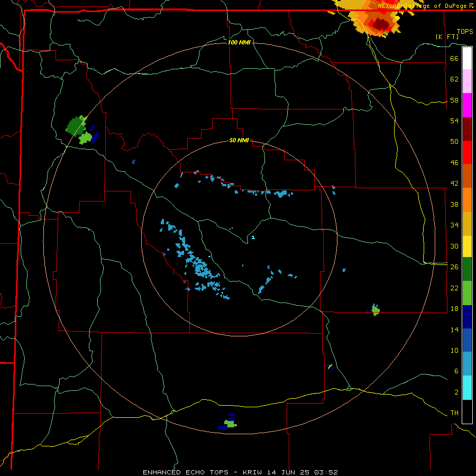Click the white swatch in the tops legend
Screen dimensions: 476x476
pos(467,58)
